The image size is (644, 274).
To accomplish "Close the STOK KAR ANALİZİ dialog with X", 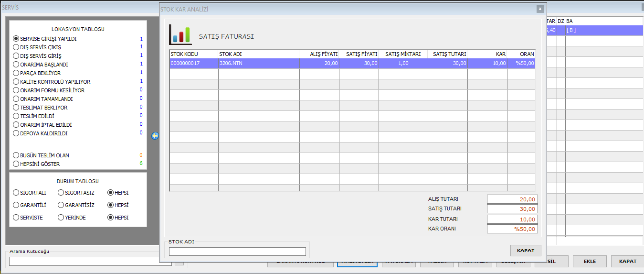I will pos(539,9).
